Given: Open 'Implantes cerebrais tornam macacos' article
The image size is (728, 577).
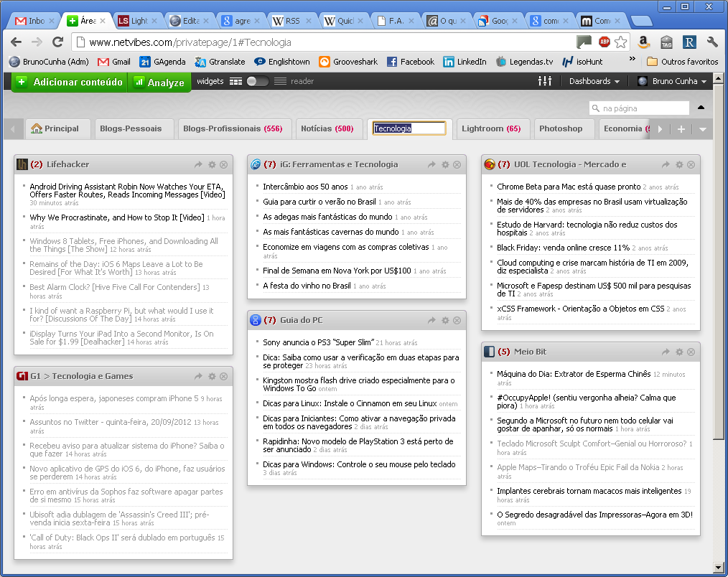Looking at the screenshot, I should pos(589,491).
